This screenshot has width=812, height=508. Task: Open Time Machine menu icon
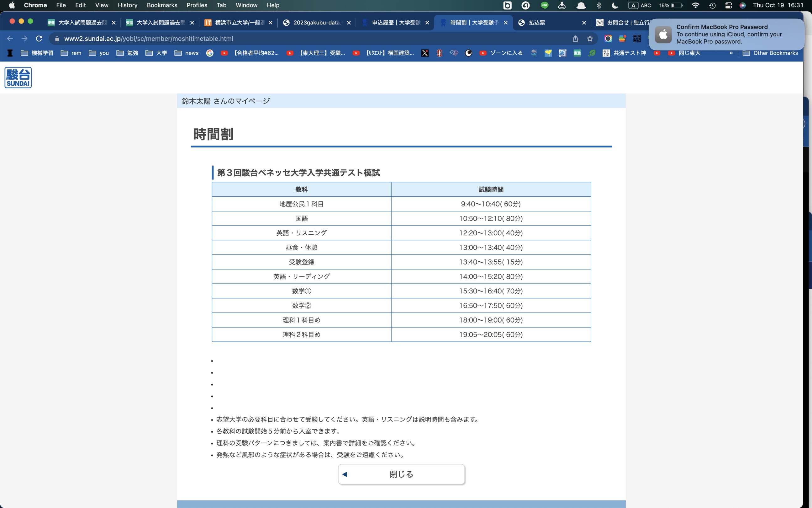coord(712,5)
